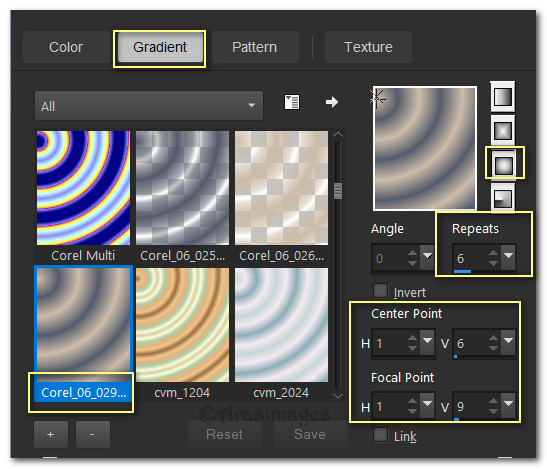Enable the Invert checkbox
547x469 pixels.
point(380,291)
